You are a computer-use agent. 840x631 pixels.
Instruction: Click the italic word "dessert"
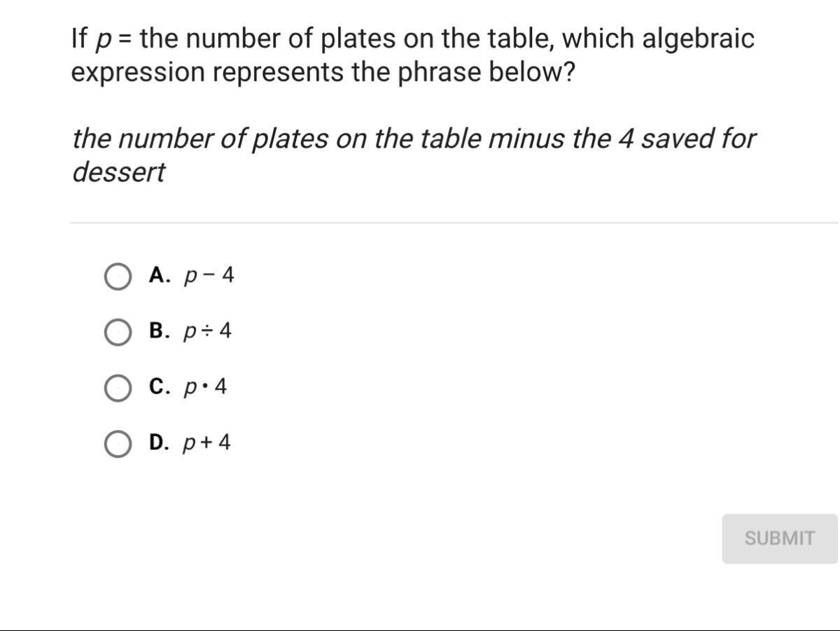click(118, 172)
